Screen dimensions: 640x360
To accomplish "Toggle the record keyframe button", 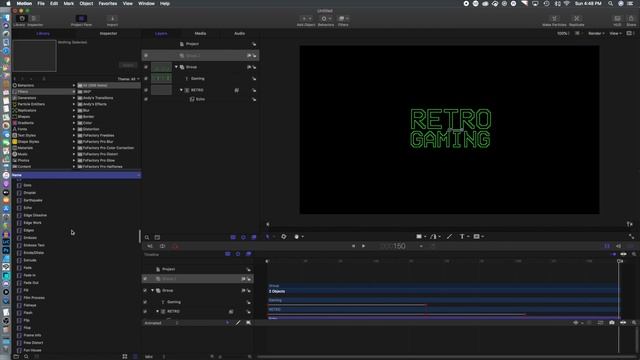I will [176, 246].
